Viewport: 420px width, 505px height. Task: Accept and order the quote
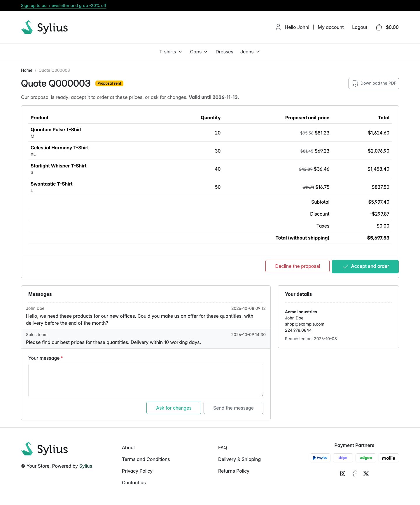tap(365, 266)
